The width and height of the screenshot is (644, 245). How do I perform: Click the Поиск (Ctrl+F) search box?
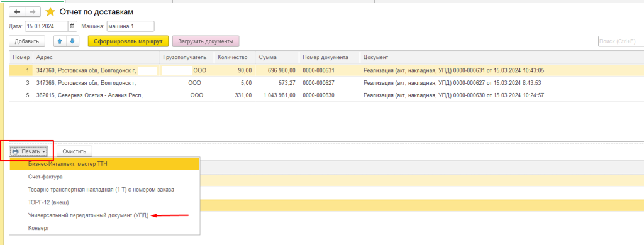point(621,41)
